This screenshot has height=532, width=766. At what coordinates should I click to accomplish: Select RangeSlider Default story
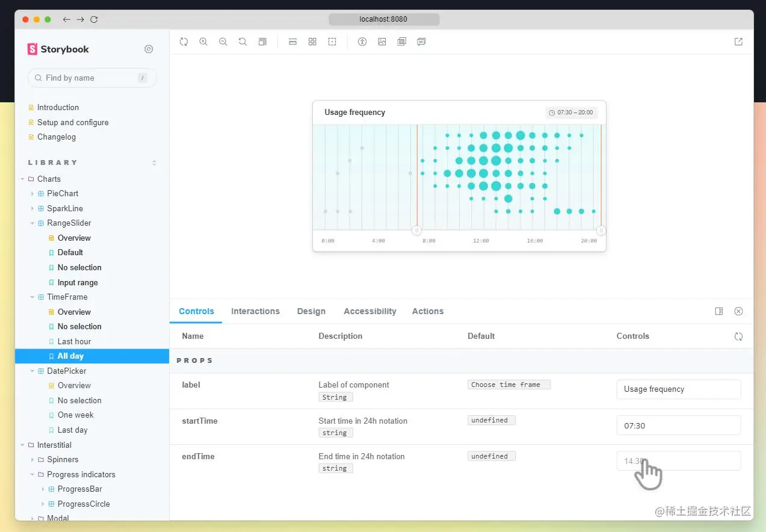click(x=70, y=252)
